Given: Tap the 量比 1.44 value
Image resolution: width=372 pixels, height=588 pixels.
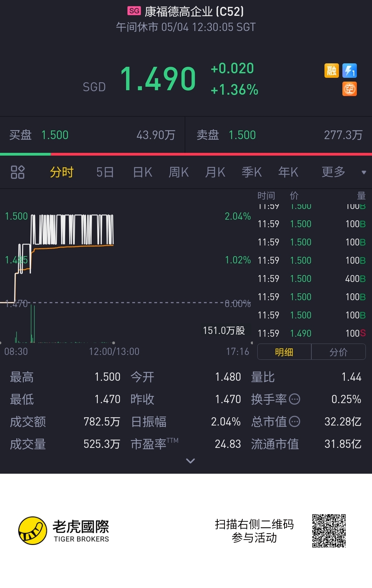Looking at the screenshot, I should tap(351, 377).
